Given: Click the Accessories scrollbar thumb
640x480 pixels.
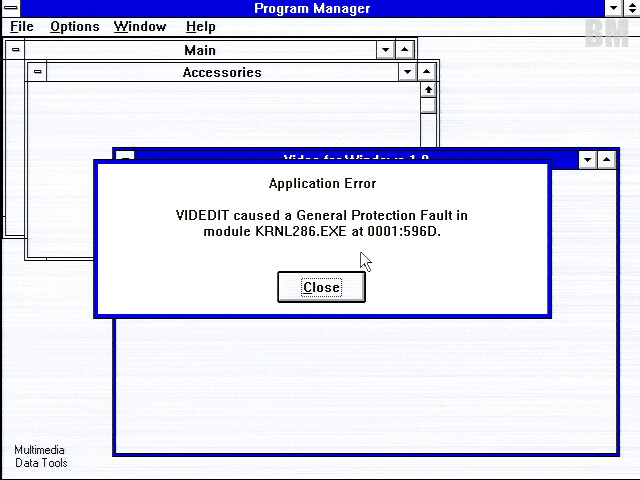Looking at the screenshot, I should pyautogui.click(x=428, y=105).
